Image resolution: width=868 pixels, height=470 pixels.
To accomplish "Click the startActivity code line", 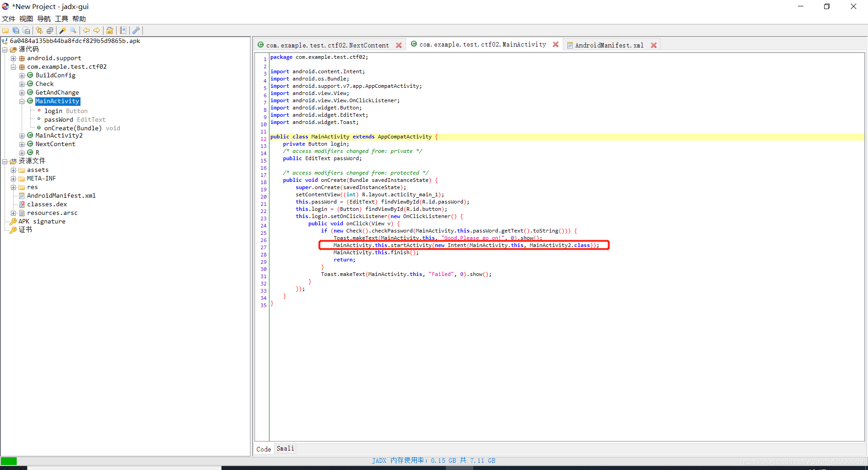I will coord(466,245).
